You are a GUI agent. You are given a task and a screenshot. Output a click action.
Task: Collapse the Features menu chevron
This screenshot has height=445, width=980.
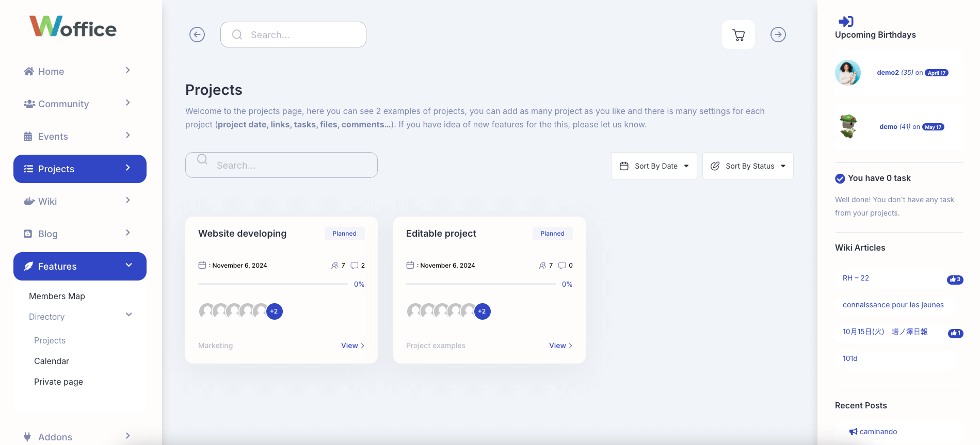(128, 265)
